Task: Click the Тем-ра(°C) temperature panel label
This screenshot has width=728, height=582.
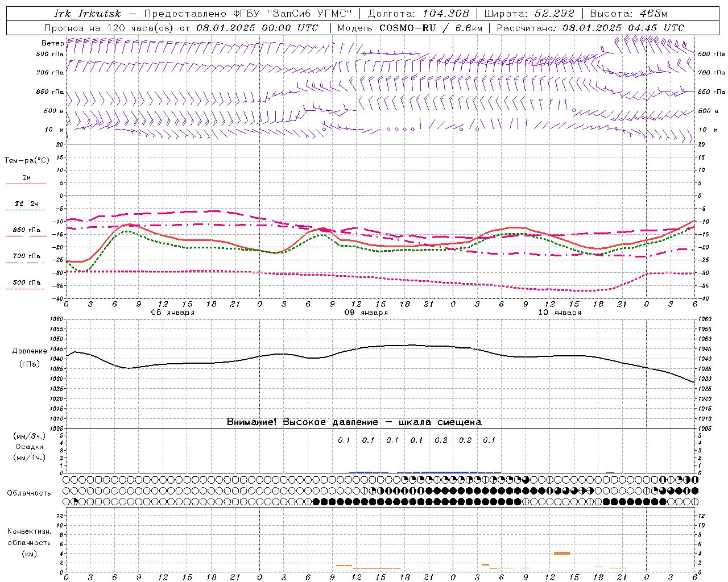Action: point(27,161)
